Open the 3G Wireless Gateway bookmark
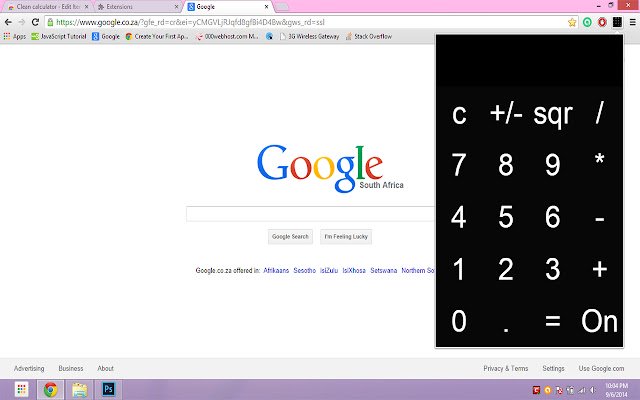This screenshot has height=400, width=640. [309, 36]
